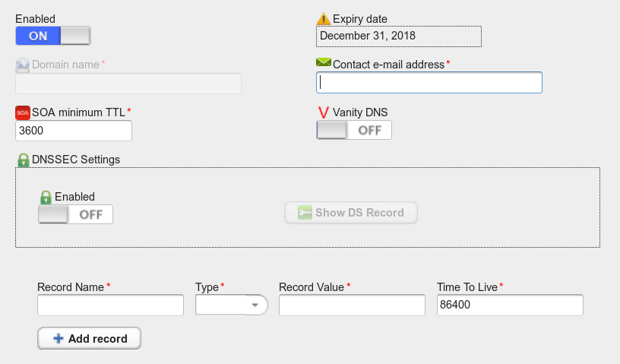Click the globe icon beside Domain name

coord(23,65)
